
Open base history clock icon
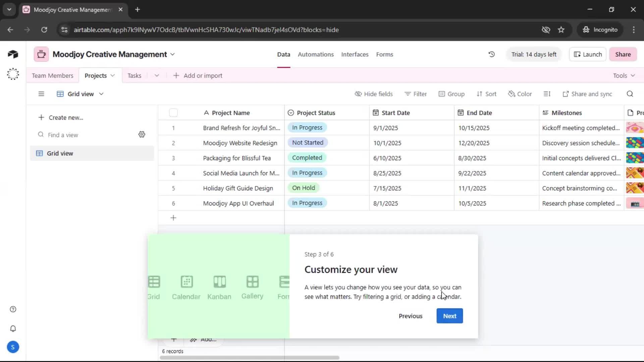492,54
